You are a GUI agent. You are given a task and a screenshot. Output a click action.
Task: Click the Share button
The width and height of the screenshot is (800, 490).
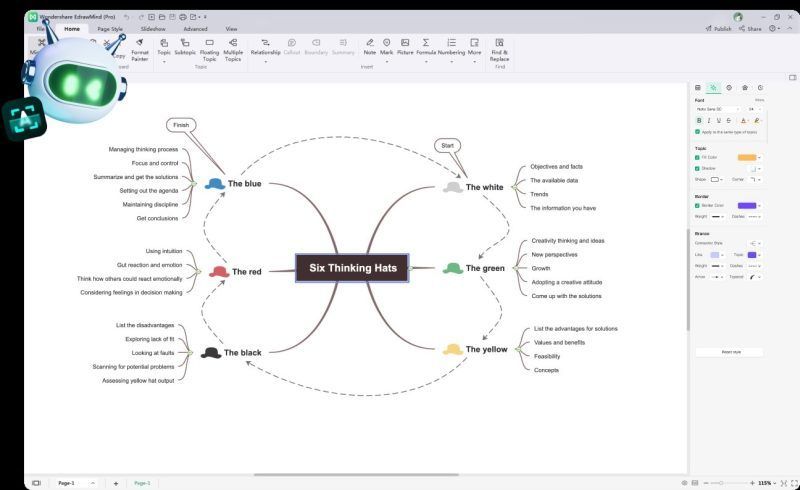pyautogui.click(x=751, y=29)
